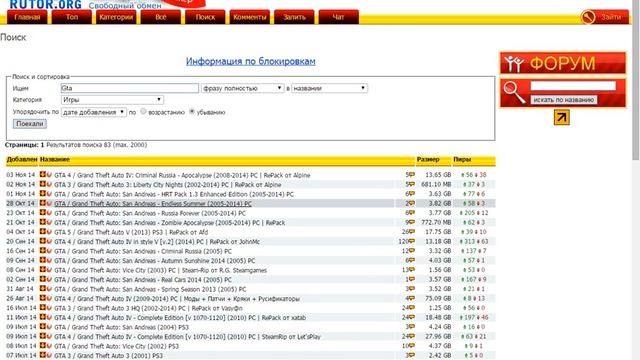Click the magnet icon for Zombie Apocalypse row
640x360 pixels.
[49, 222]
